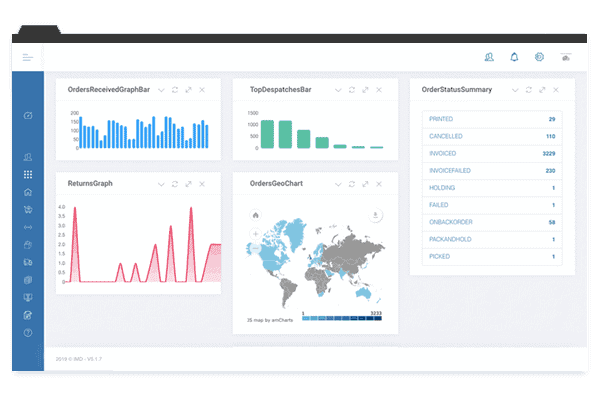Select the FAILED status row
The image size is (600, 400).
coord(492,205)
